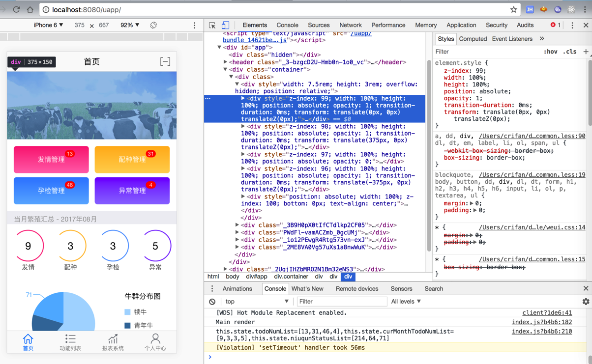Open console settings gear icon
This screenshot has height=364, width=592.
pyautogui.click(x=586, y=302)
